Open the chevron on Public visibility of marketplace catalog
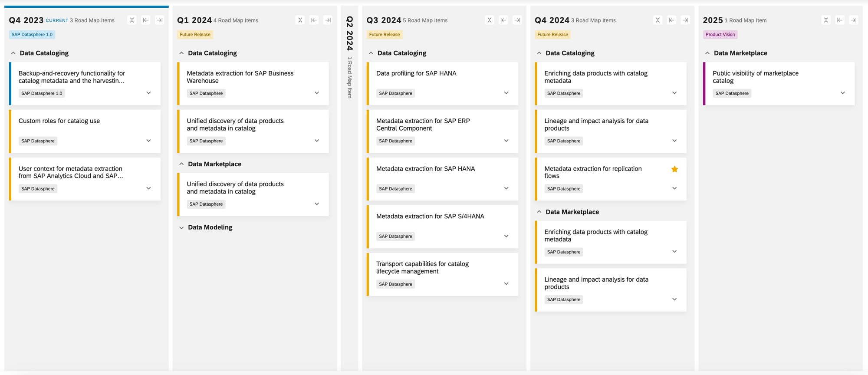 coord(842,92)
